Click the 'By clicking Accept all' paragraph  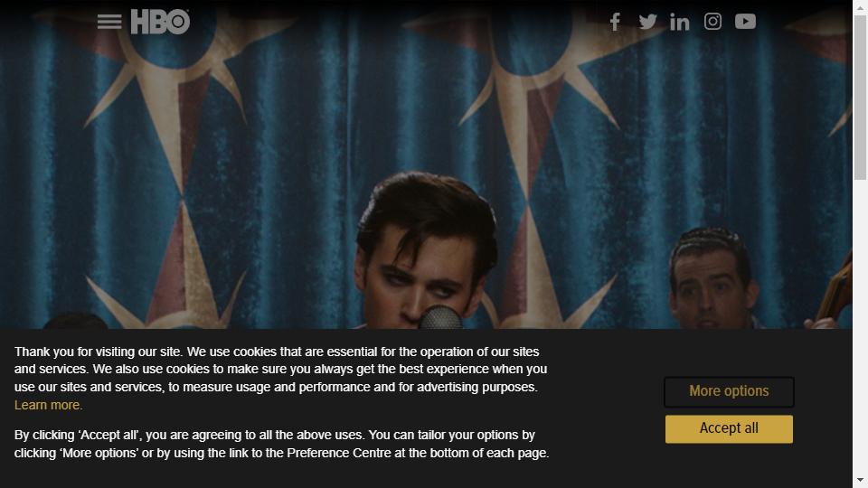click(282, 444)
